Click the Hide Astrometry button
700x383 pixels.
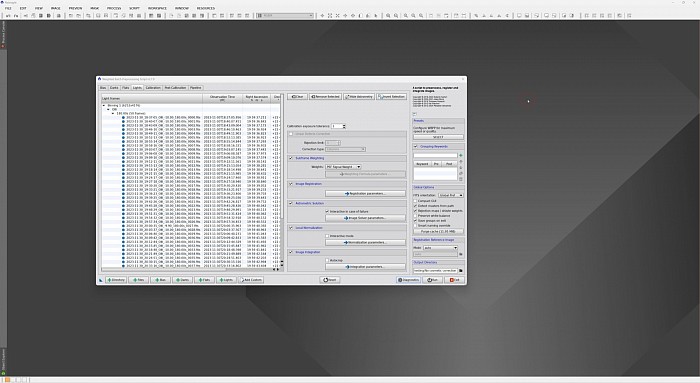point(359,96)
